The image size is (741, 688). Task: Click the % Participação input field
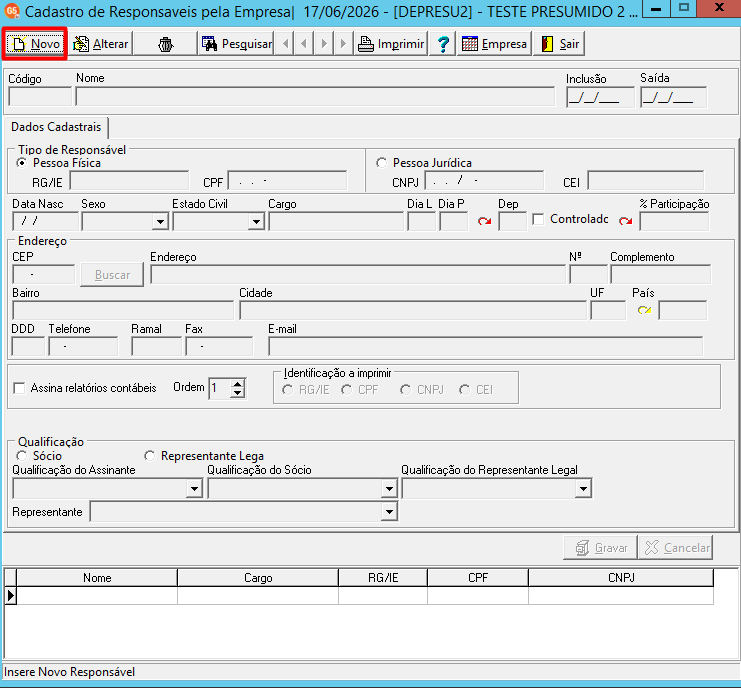674,222
